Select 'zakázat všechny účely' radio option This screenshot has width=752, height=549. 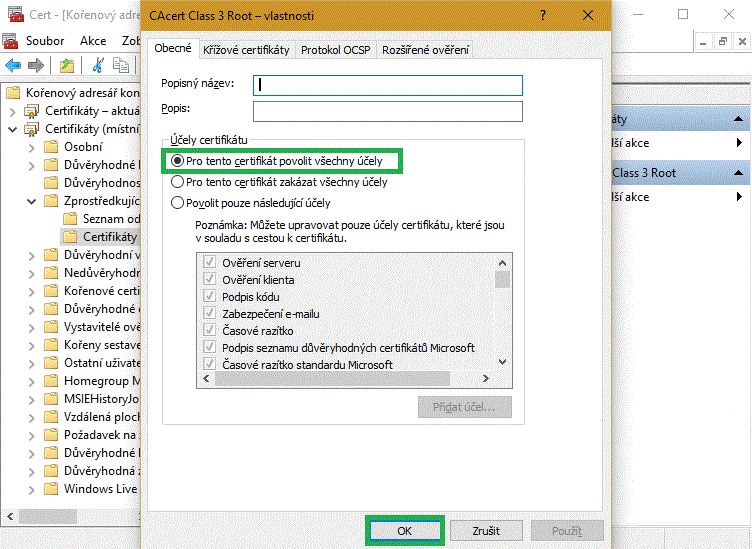coord(178,182)
